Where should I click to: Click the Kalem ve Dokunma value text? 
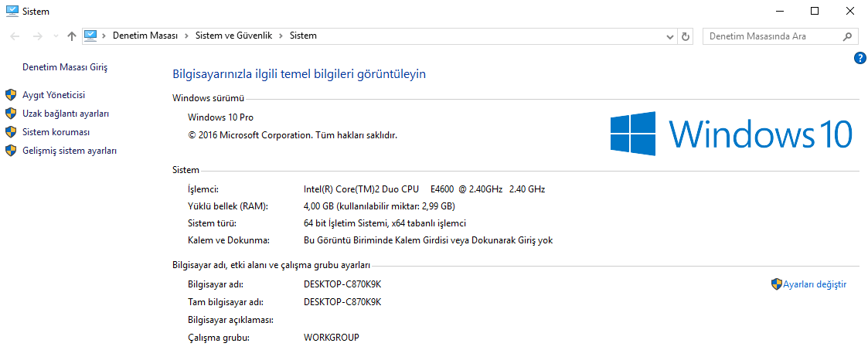pyautogui.click(x=428, y=240)
